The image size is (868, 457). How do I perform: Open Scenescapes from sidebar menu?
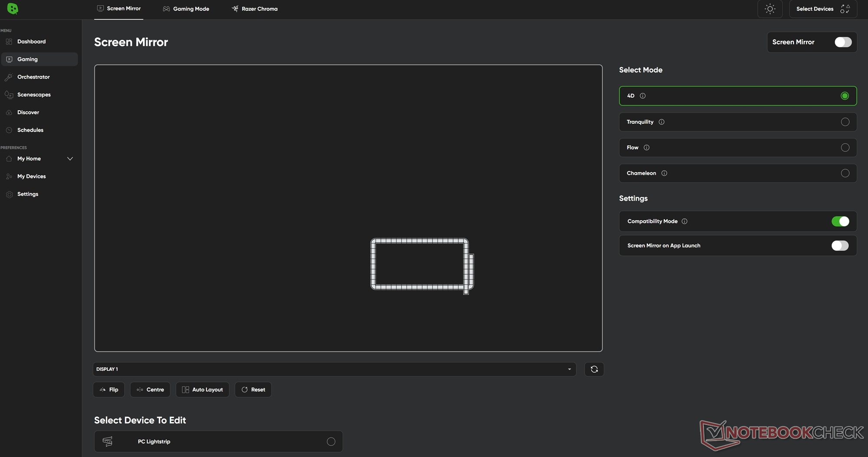(39, 95)
